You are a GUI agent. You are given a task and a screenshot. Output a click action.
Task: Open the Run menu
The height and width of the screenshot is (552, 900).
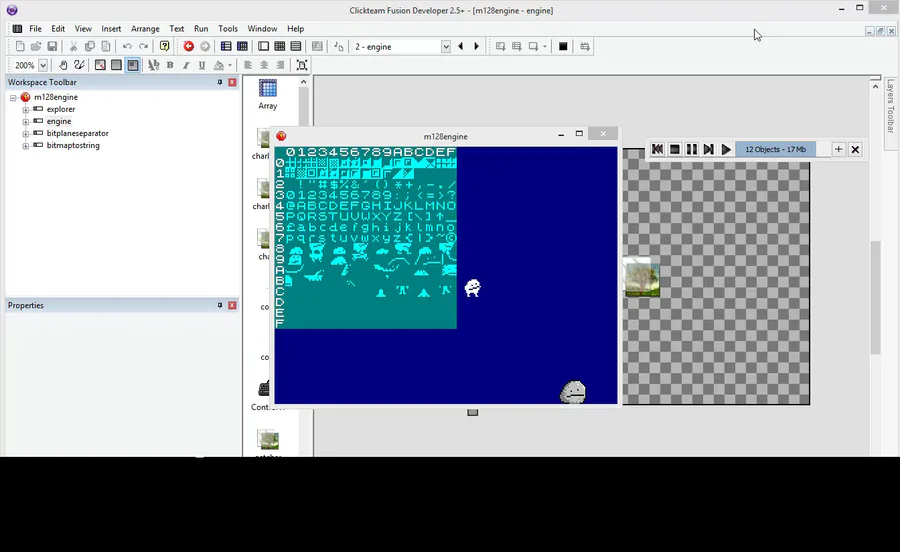coord(201,29)
